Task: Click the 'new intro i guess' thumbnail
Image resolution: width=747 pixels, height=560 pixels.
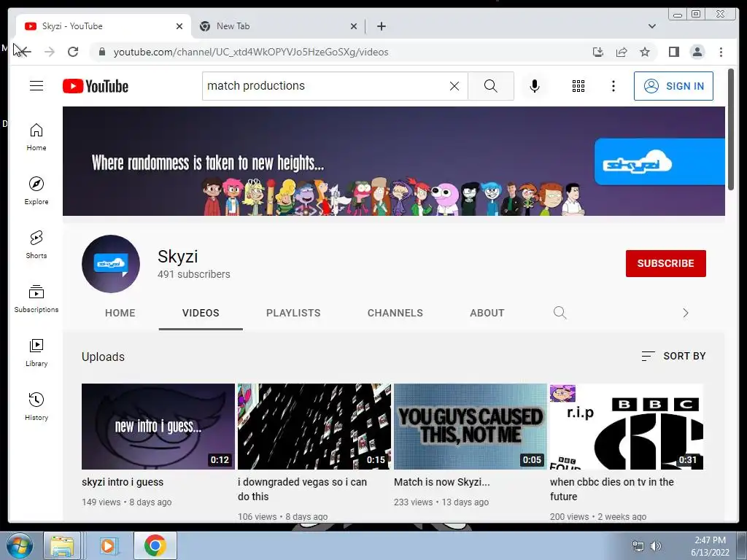Action: click(158, 426)
